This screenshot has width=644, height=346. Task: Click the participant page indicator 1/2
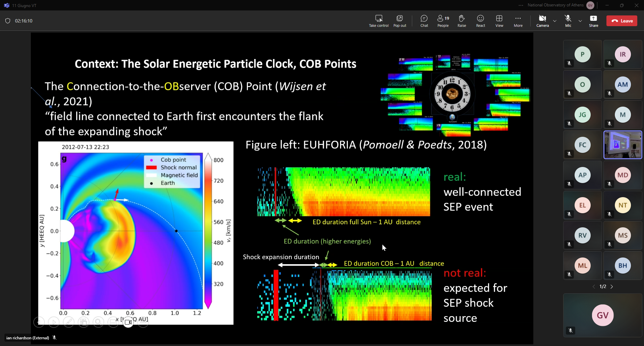click(603, 287)
